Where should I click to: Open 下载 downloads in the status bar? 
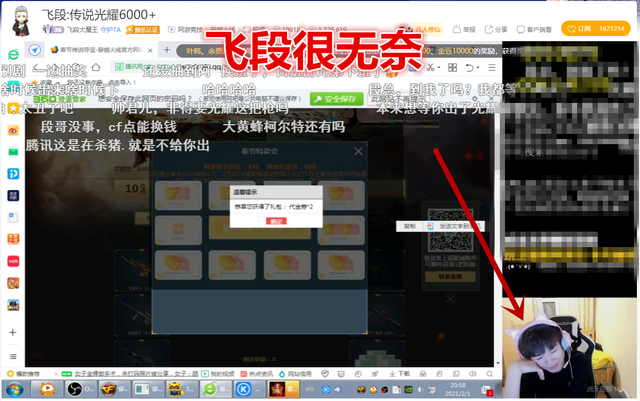coord(399,374)
